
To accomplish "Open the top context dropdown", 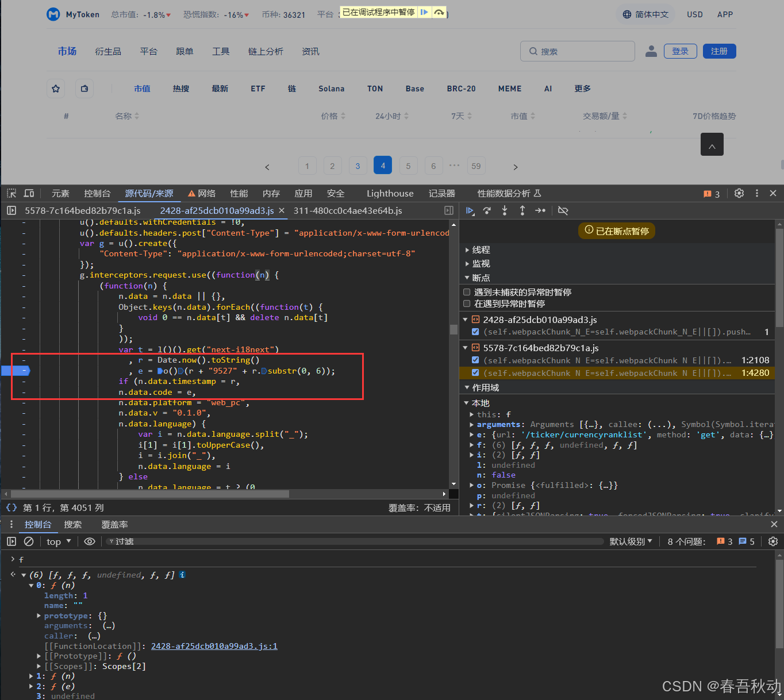I will coord(59,541).
